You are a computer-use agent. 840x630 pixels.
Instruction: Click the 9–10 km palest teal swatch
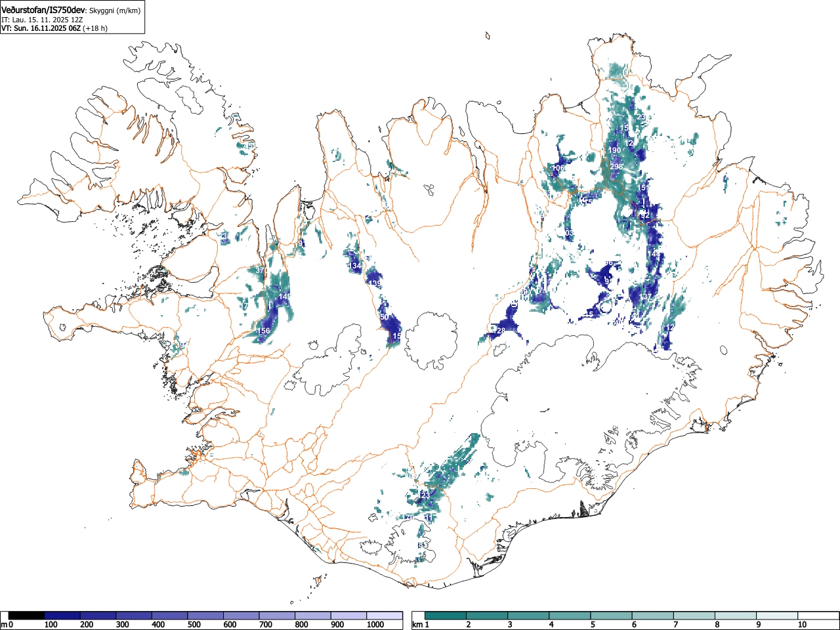pyautogui.click(x=777, y=616)
